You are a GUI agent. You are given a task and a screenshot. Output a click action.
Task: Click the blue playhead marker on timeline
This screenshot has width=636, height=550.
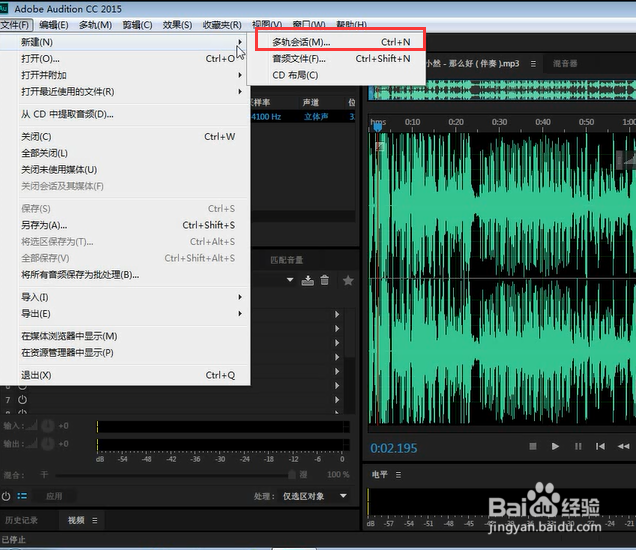tap(378, 127)
